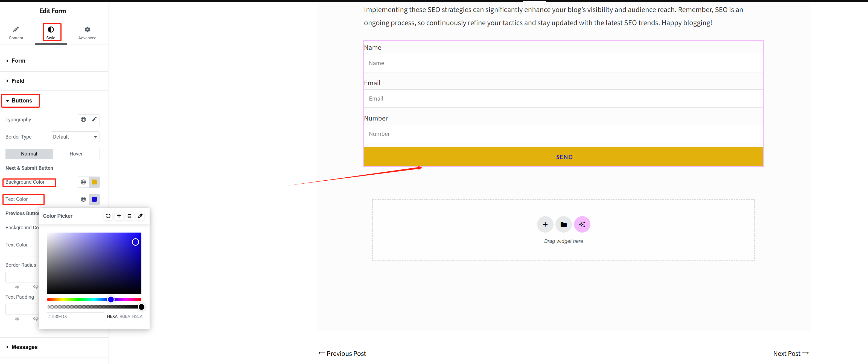The image size is (868, 364).
Task: Select the Normal button state
Action: (29, 154)
